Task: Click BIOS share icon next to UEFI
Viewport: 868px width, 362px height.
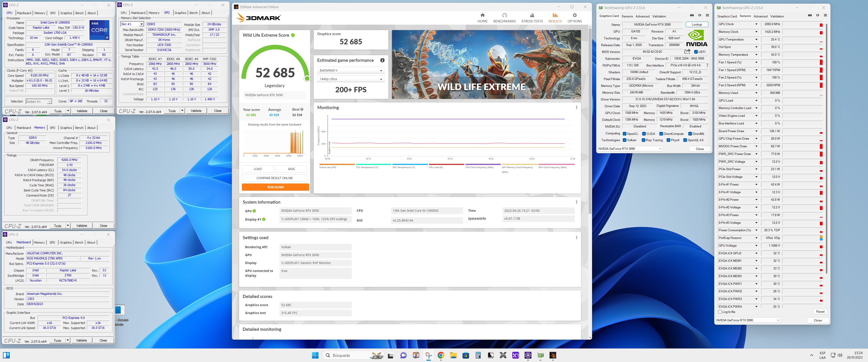Action: [687, 52]
